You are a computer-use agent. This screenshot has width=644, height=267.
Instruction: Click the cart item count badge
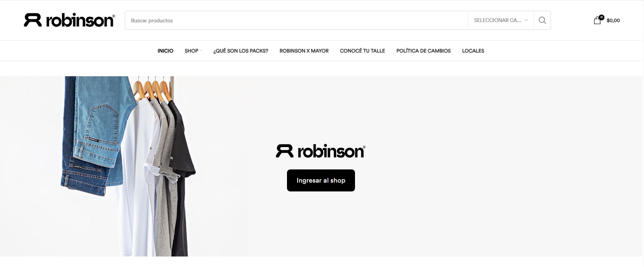coord(601,17)
